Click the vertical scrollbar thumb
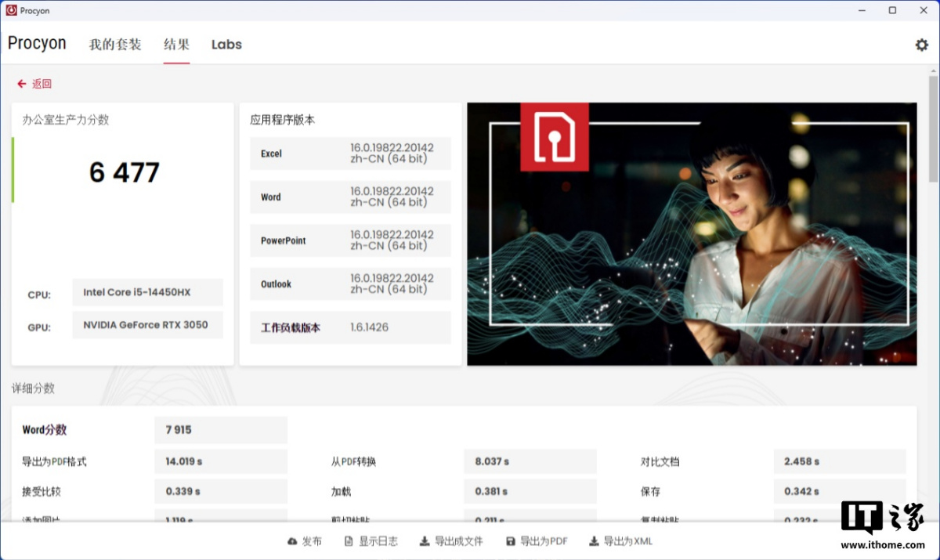The width and height of the screenshot is (940, 560). click(933, 129)
